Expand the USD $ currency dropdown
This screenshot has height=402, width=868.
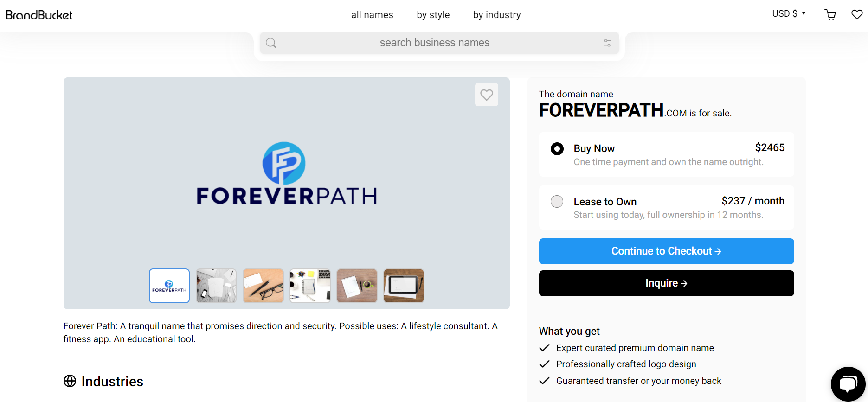tap(789, 14)
